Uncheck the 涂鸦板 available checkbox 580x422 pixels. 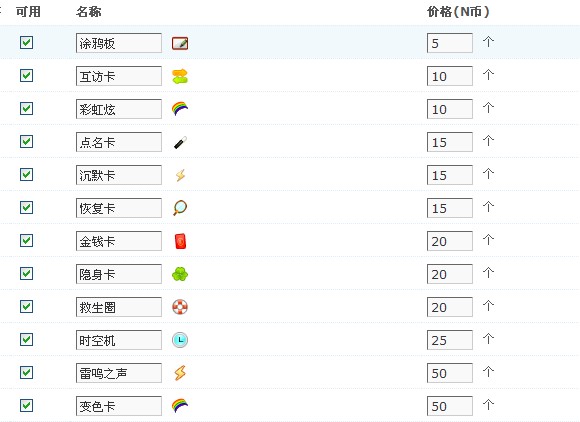tap(26, 43)
